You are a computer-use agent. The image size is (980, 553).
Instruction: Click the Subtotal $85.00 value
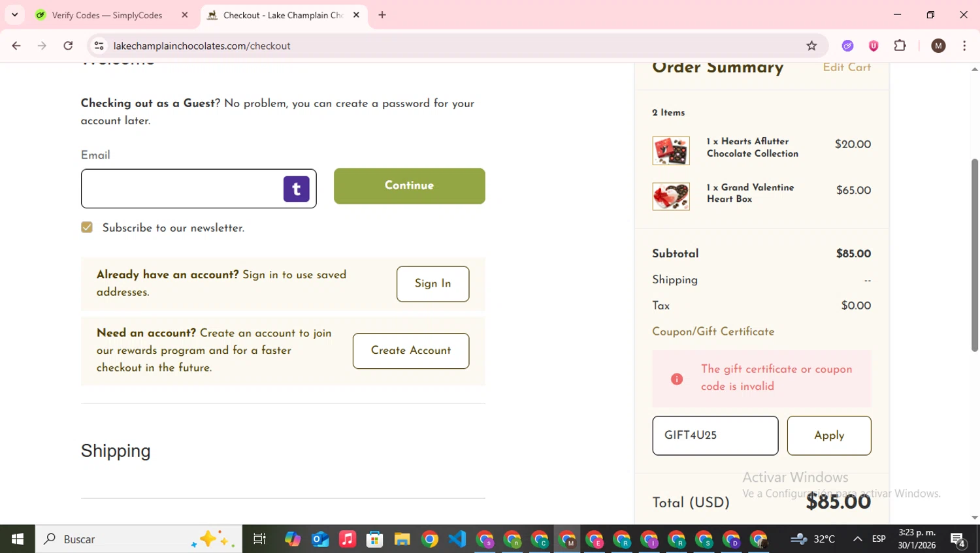pyautogui.click(x=853, y=254)
